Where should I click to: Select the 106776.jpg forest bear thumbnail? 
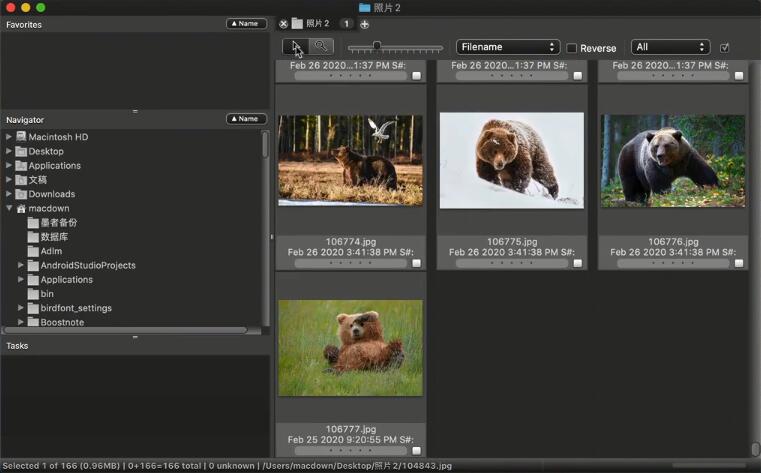click(x=673, y=161)
